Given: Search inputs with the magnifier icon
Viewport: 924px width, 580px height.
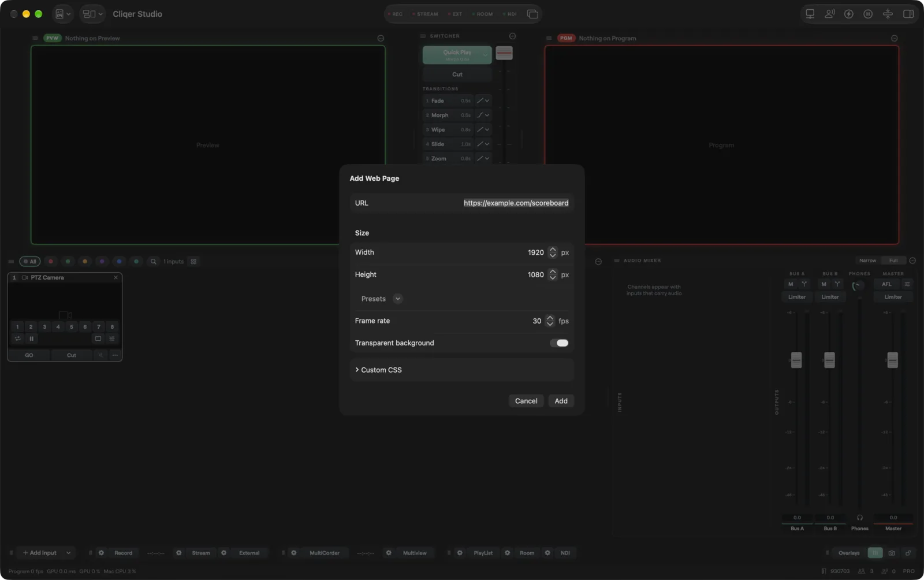Looking at the screenshot, I should tap(154, 262).
